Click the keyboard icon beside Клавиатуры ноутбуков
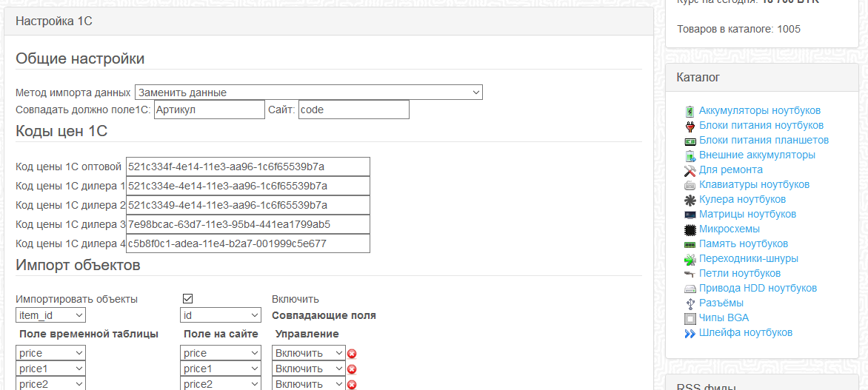This screenshot has height=390, width=868. click(690, 185)
